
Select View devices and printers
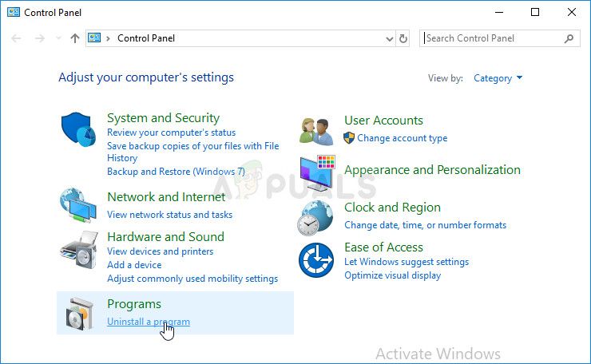coord(161,251)
